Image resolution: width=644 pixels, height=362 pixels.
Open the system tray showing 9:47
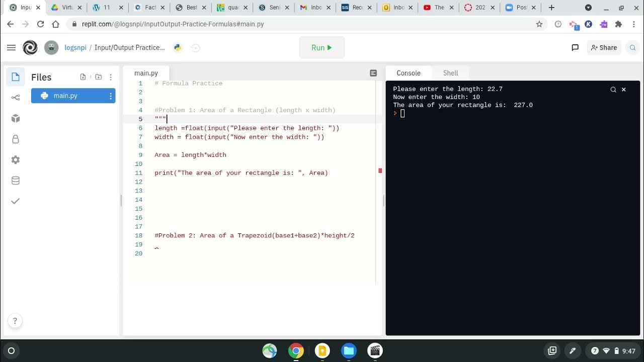tap(613, 351)
